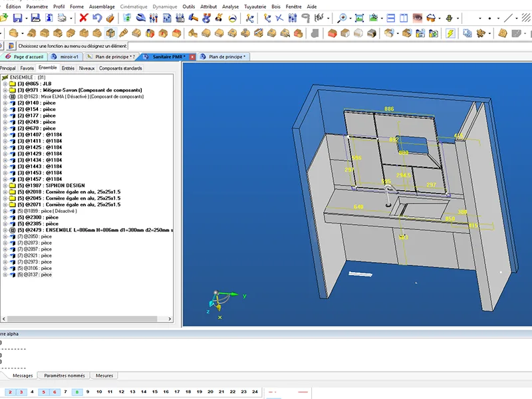Screen dimensions: 532x399
Task: Expand the Mitigeur-Savon component node
Action: pyautogui.click(x=5, y=90)
